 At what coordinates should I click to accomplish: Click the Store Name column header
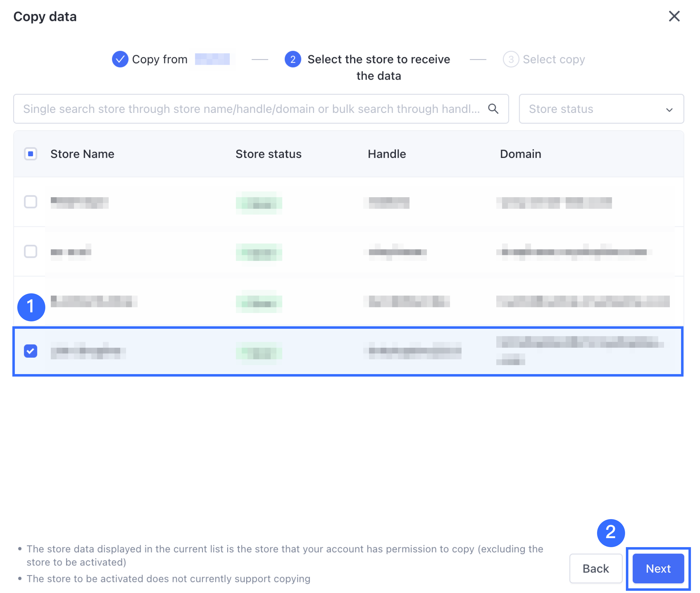pyautogui.click(x=82, y=154)
